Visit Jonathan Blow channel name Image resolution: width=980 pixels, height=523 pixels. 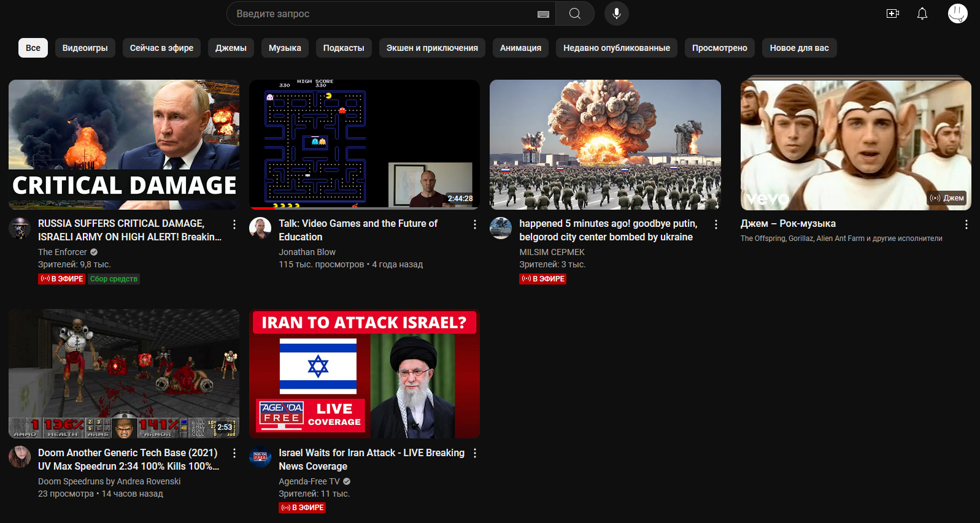point(307,252)
